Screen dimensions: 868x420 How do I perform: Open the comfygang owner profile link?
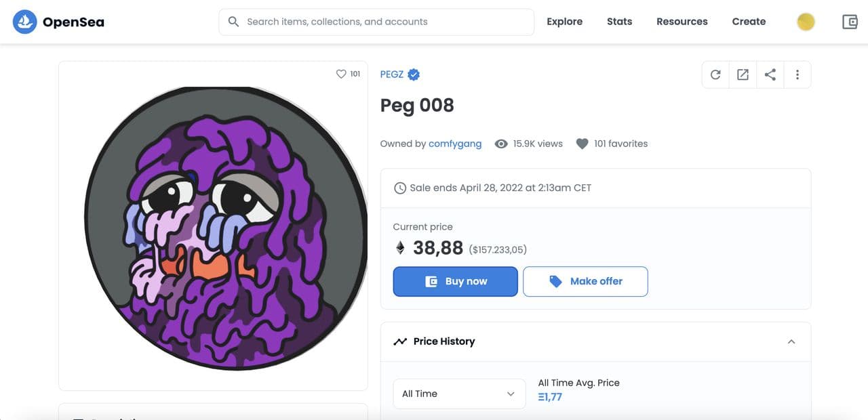pos(455,144)
